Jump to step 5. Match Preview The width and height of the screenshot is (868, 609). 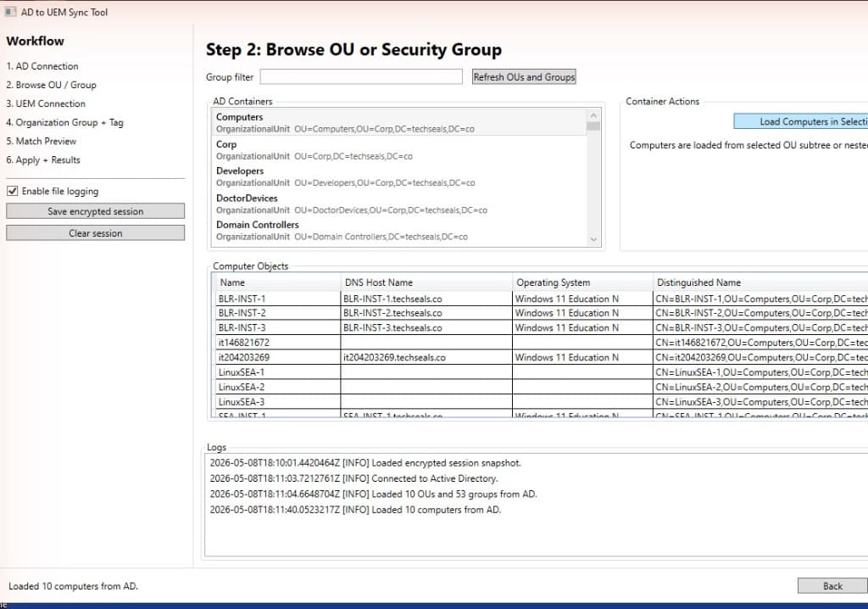coord(41,142)
